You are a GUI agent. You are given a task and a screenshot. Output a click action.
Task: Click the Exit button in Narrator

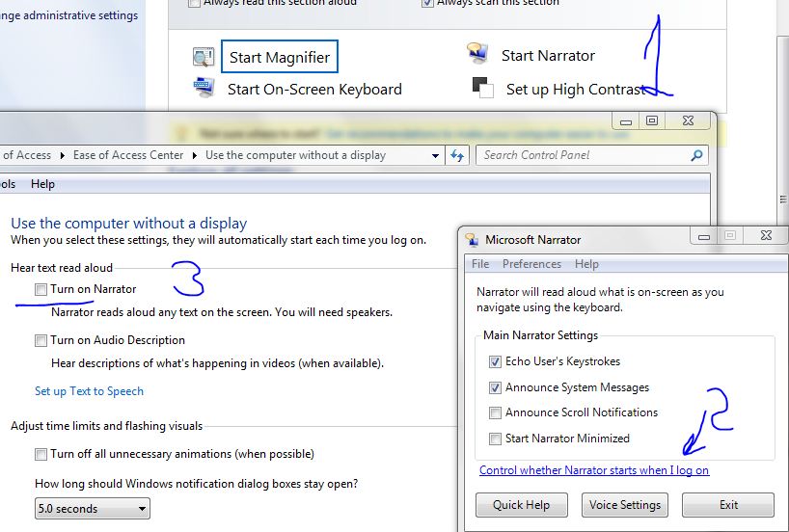click(728, 505)
